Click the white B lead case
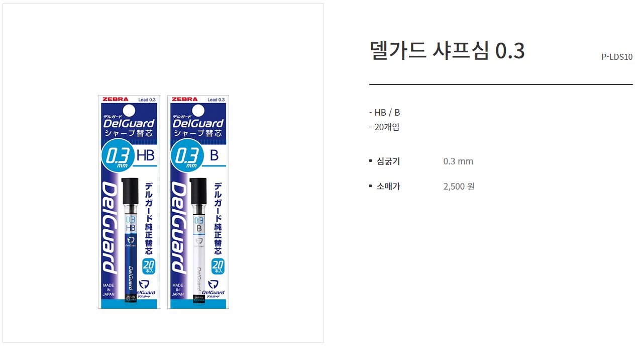 click(199, 240)
